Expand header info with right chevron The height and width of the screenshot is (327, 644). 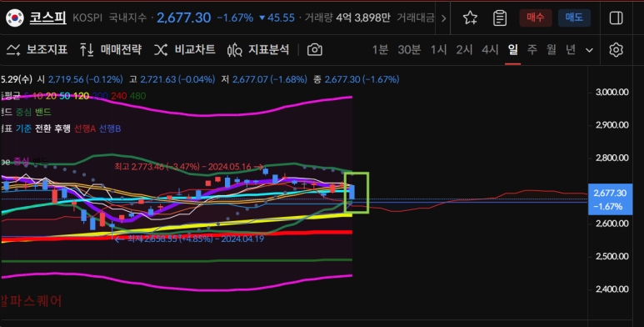[443, 18]
